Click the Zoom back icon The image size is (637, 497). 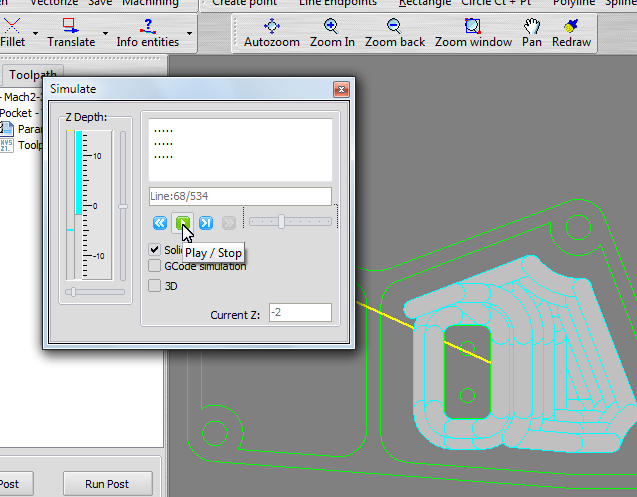click(394, 26)
